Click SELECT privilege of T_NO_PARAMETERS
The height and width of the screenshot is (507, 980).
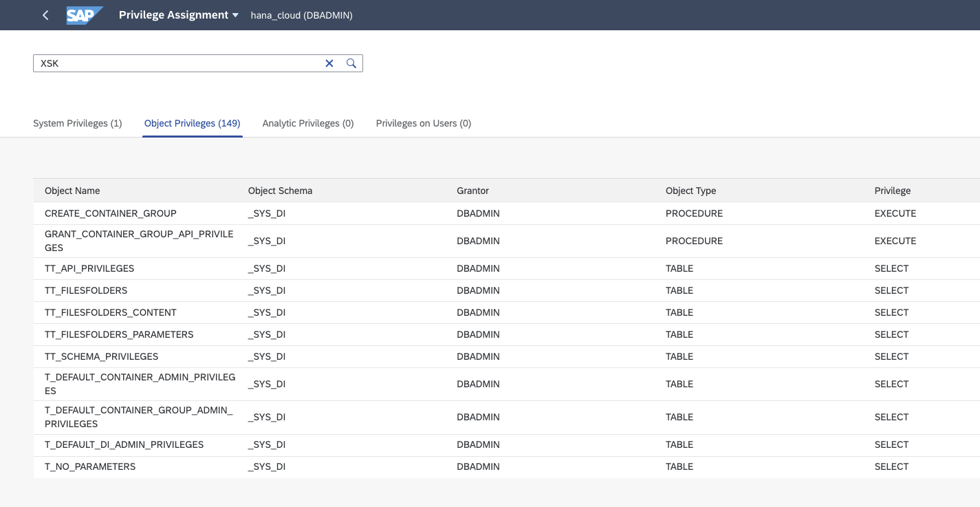click(x=892, y=466)
